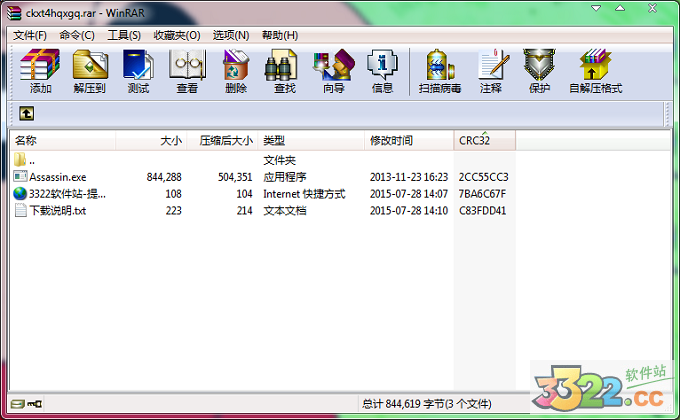Click the CRC value C83FDD41
The height and width of the screenshot is (420, 680).
pyautogui.click(x=482, y=211)
